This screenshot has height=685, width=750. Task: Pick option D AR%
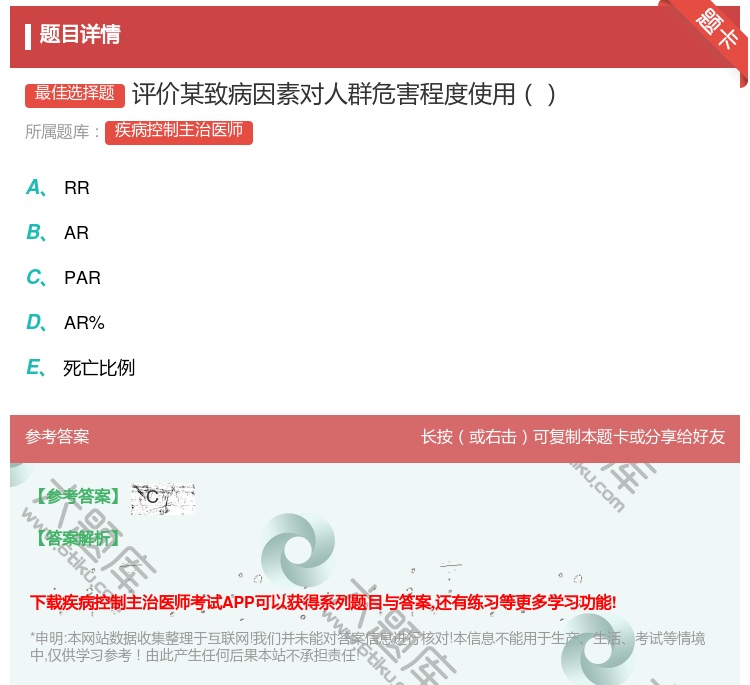[65, 322]
